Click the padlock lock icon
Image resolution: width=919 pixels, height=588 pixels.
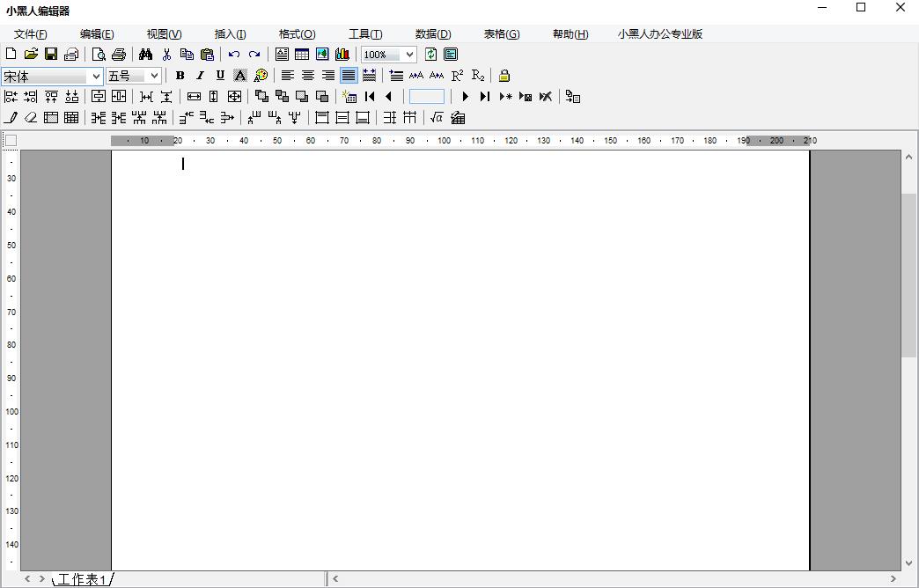coord(504,76)
